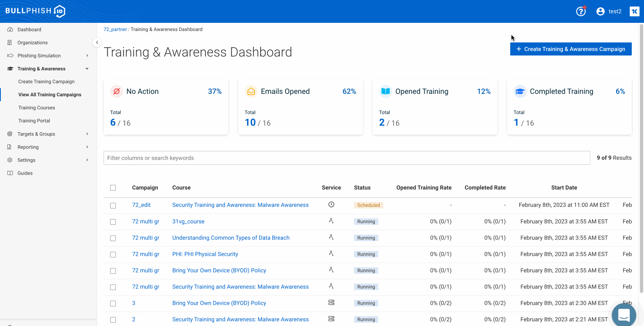Click the Opened Training book icon
Screen dimensions: 644x326
point(385,91)
